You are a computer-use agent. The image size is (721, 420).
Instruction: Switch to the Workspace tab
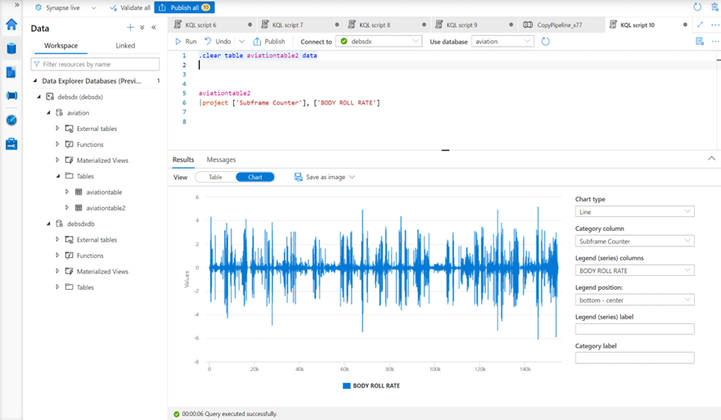coord(61,46)
